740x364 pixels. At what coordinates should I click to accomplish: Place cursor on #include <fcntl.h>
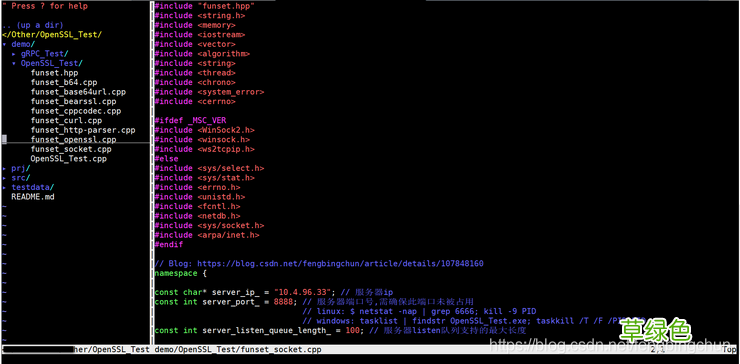click(x=197, y=206)
